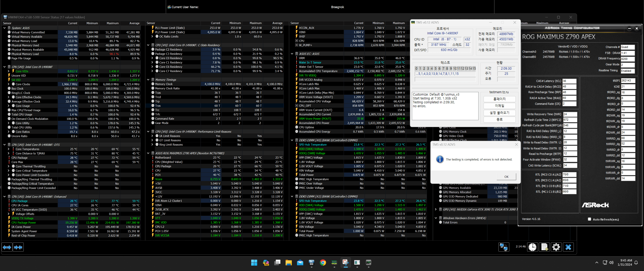Open Chrome from the taskbar

323,263
